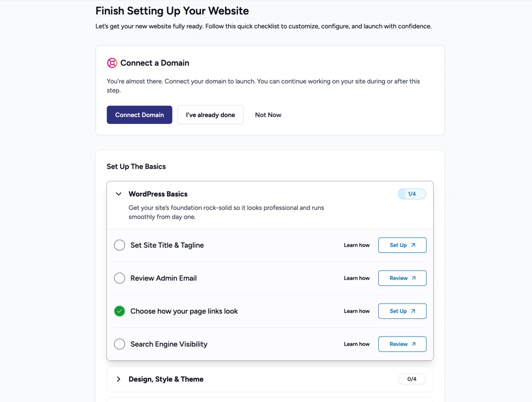Click the 1/4 progress badge on WordPress Basics

point(412,194)
